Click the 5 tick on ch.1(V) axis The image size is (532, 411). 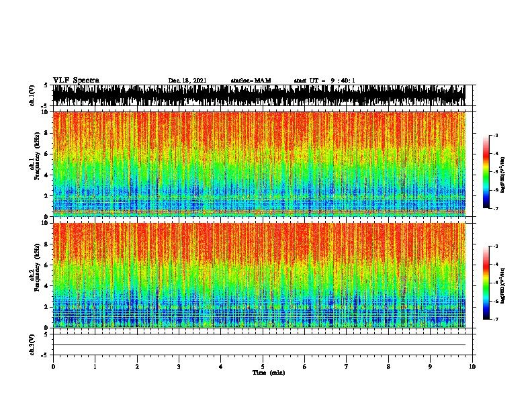click(x=46, y=85)
